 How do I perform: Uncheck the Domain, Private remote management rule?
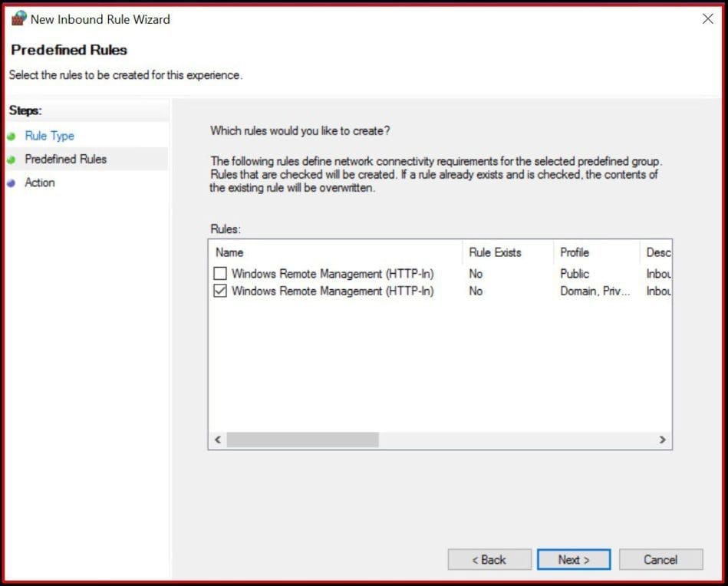[x=220, y=291]
